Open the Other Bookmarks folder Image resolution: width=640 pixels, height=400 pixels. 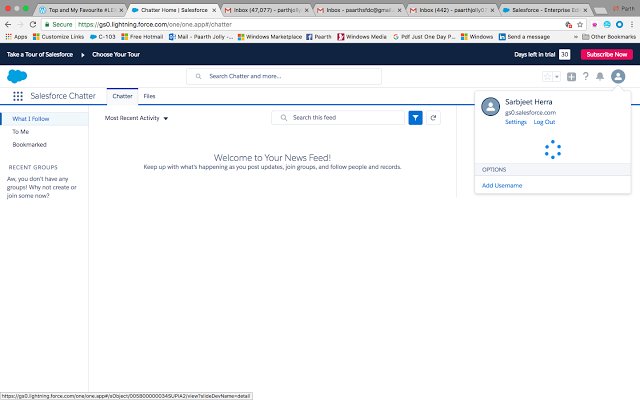click(x=609, y=37)
